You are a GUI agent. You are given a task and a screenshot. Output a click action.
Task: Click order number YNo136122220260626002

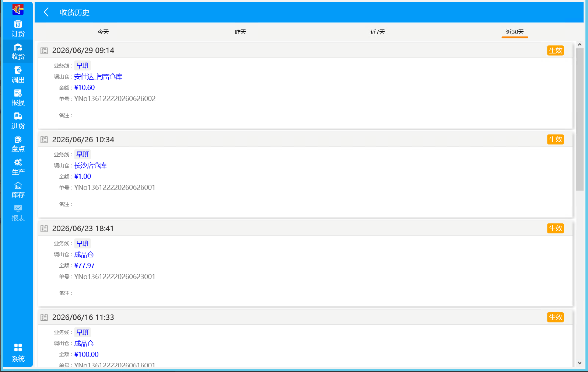pyautogui.click(x=115, y=98)
